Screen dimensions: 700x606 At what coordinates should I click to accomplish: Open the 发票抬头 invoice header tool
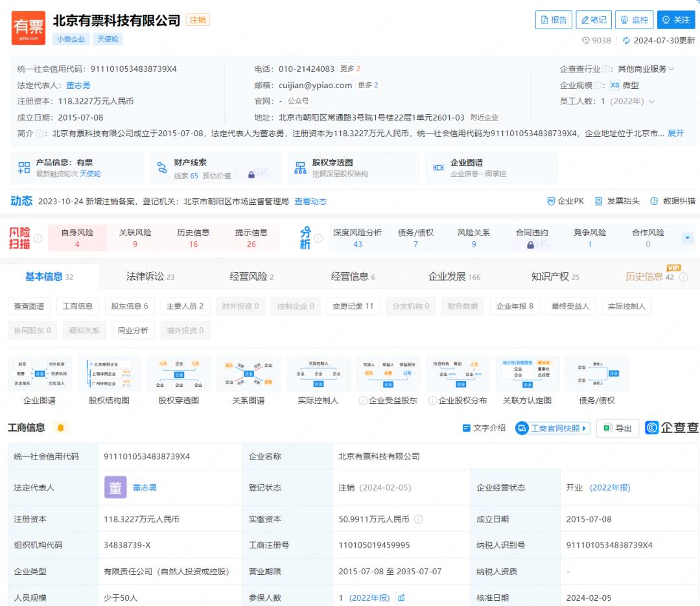(x=599, y=201)
